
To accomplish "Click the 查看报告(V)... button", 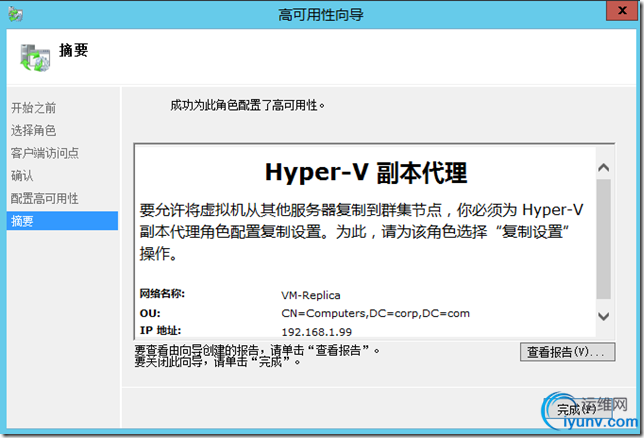I will coord(568,352).
